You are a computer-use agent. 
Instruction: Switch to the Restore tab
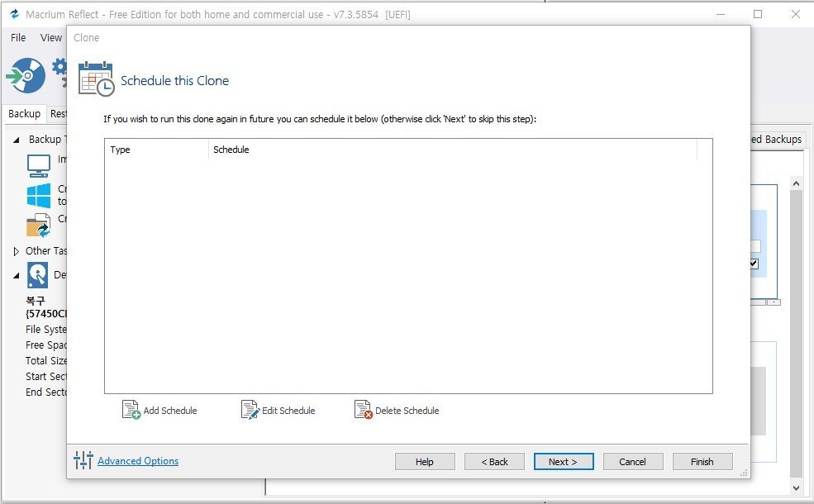tap(58, 114)
